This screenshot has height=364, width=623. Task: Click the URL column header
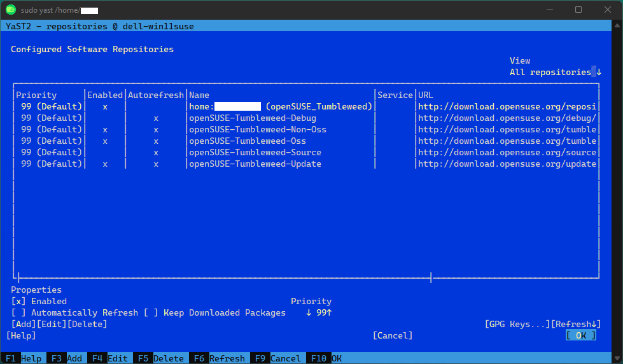tap(426, 95)
